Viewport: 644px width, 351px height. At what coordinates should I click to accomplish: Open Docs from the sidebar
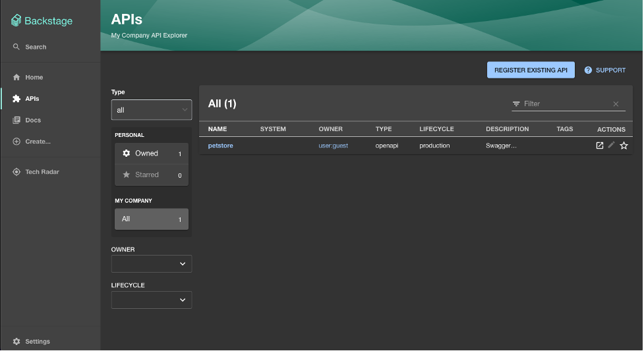(27, 120)
